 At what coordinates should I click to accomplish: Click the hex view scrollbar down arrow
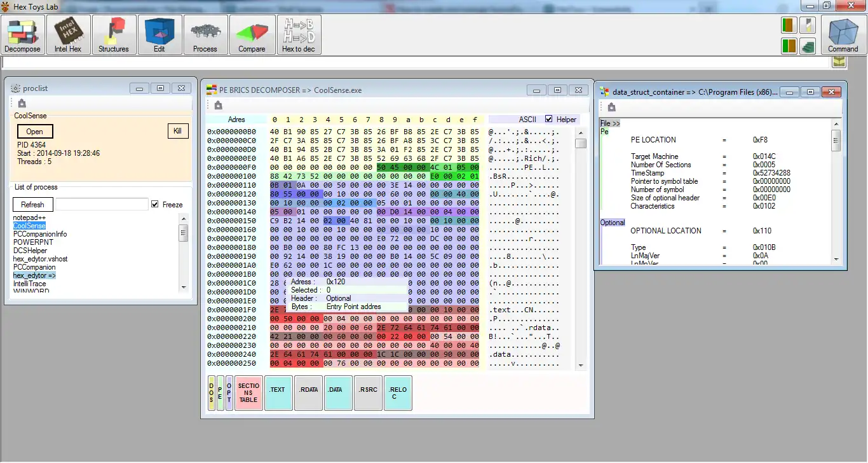pyautogui.click(x=580, y=365)
